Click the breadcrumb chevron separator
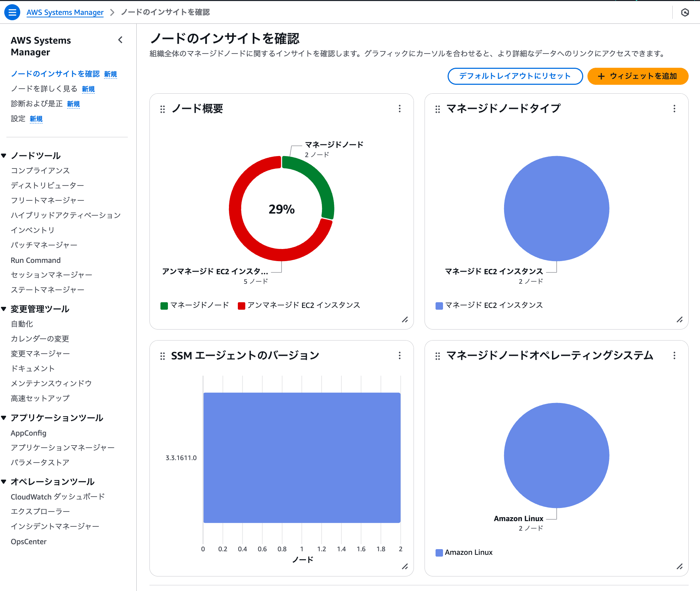Viewport: 700px width, 591px height. [x=112, y=12]
